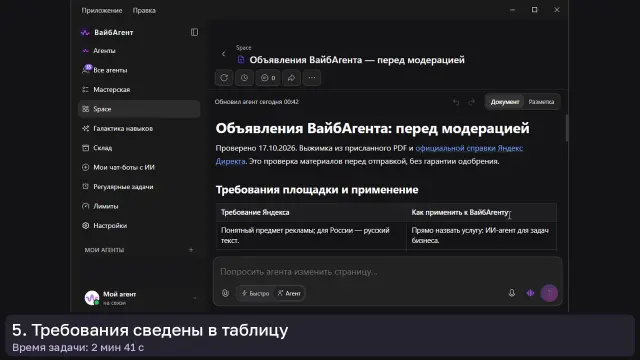Click cell Понятный предмет рекламы
This screenshot has height=360, width=640.
[x=311, y=236]
